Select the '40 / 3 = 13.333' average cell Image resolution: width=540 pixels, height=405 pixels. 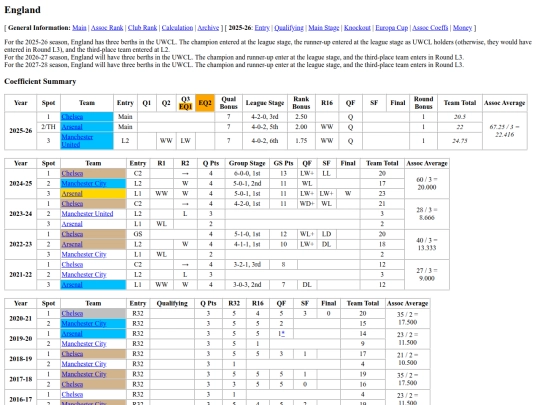[427, 244]
